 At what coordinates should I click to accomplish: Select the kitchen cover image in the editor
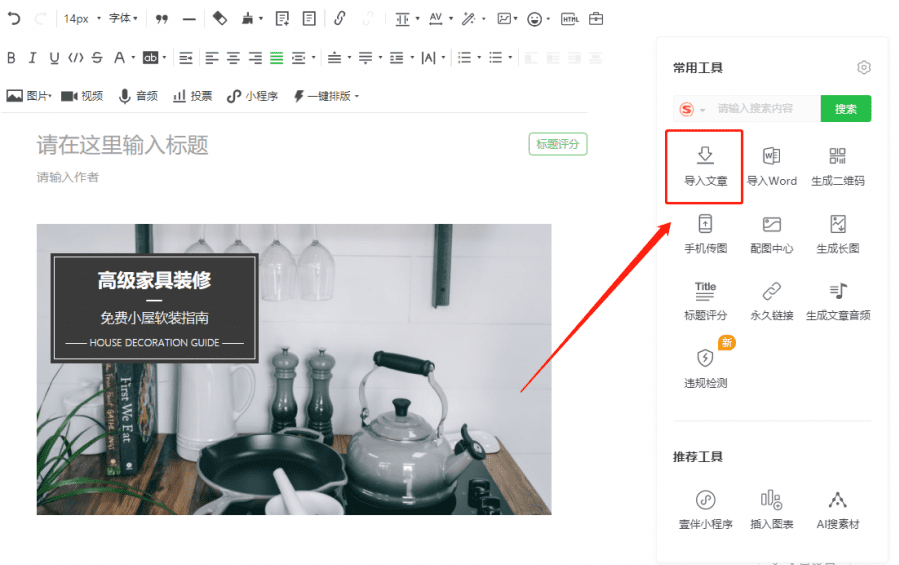pyautogui.click(x=294, y=369)
